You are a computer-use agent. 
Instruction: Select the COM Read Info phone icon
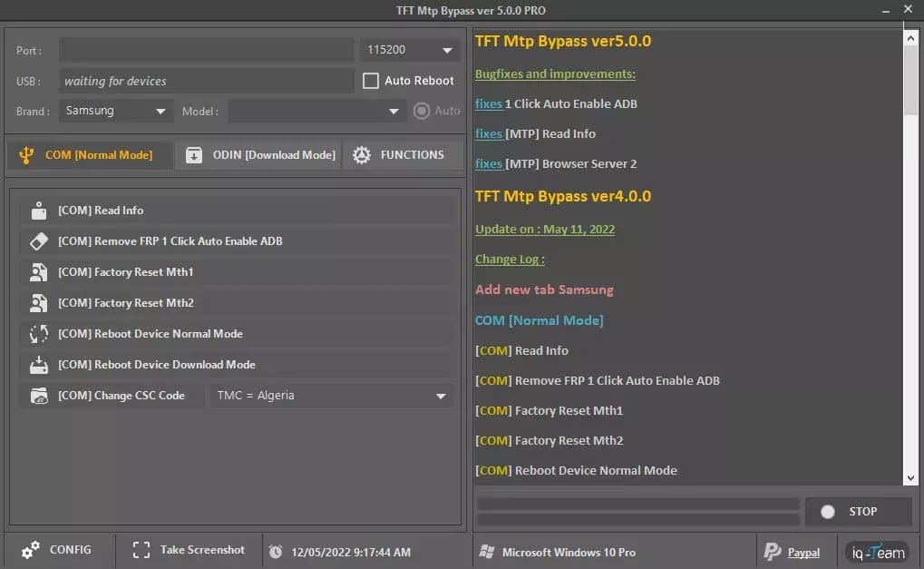pos(38,210)
